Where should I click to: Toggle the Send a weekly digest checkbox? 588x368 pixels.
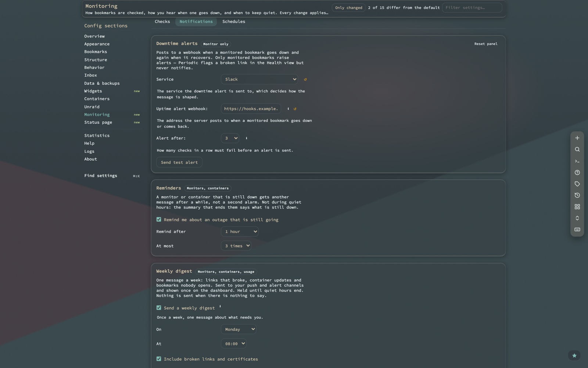(159, 308)
